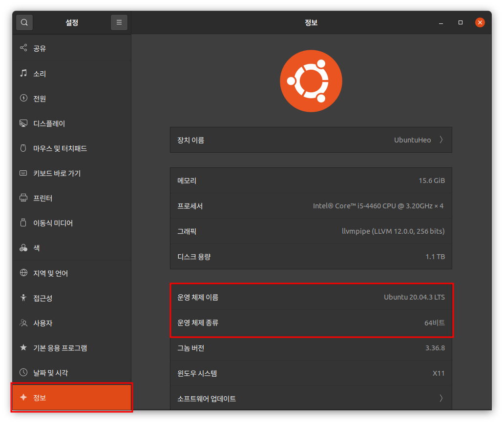
Task: Click the Ubuntu 20.04.3 LTS value
Action: pyautogui.click(x=414, y=297)
